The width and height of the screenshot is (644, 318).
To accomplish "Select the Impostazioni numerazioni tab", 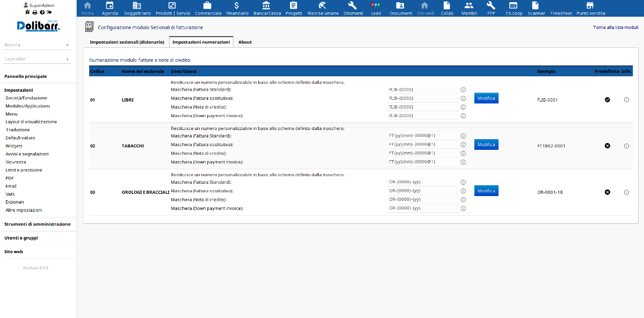I will pyautogui.click(x=201, y=42).
